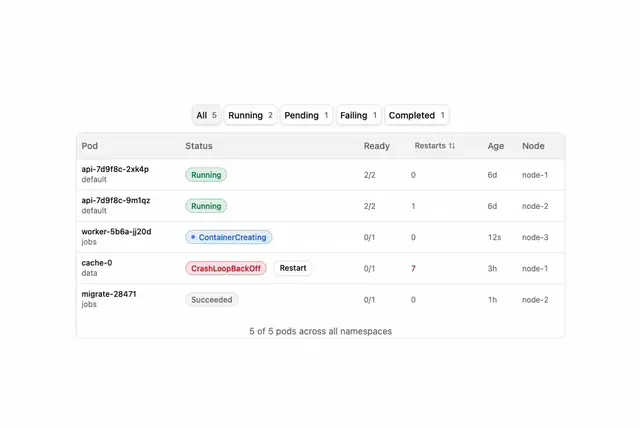
Task: Click the Restart button for cache-0
Action: tap(293, 268)
